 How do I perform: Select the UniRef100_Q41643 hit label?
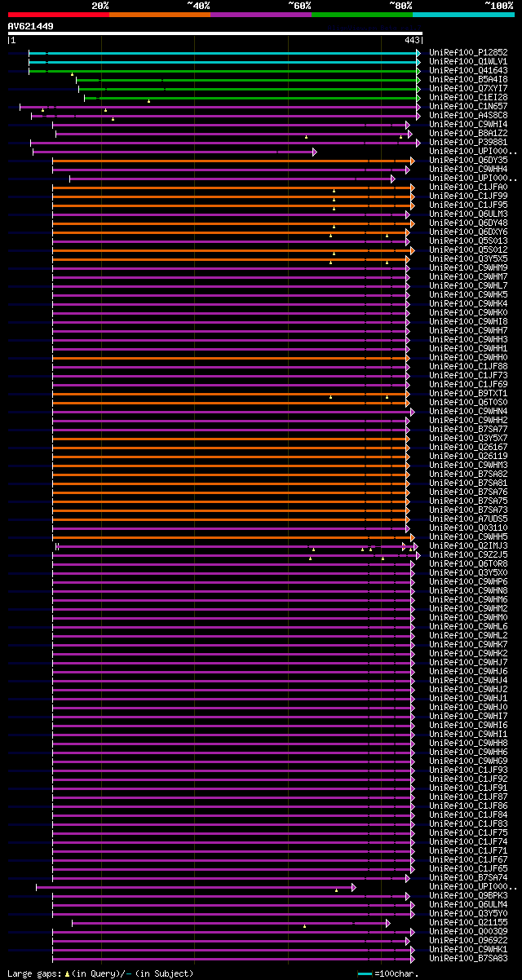pyautogui.click(x=469, y=70)
